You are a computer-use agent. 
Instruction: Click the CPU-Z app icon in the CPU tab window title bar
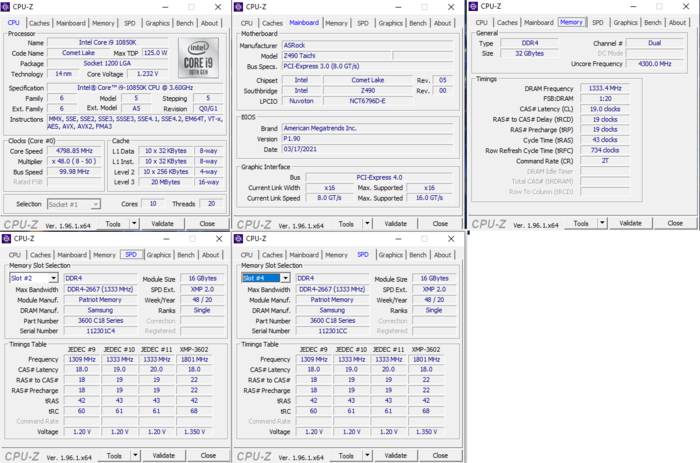point(6,7)
